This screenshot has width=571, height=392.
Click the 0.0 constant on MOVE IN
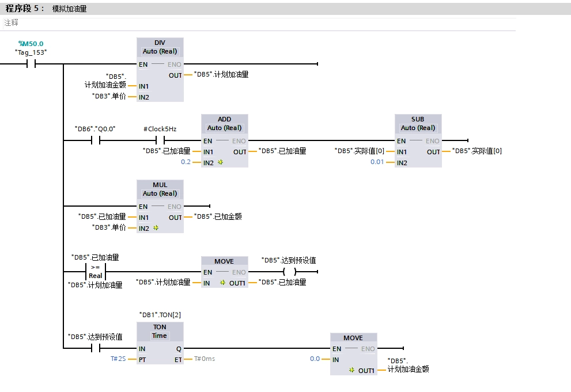click(315, 359)
